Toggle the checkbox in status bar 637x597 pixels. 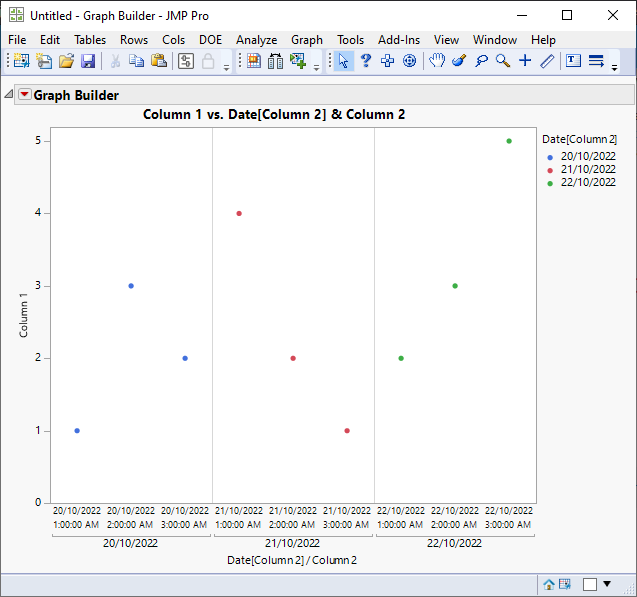pyautogui.click(x=590, y=584)
